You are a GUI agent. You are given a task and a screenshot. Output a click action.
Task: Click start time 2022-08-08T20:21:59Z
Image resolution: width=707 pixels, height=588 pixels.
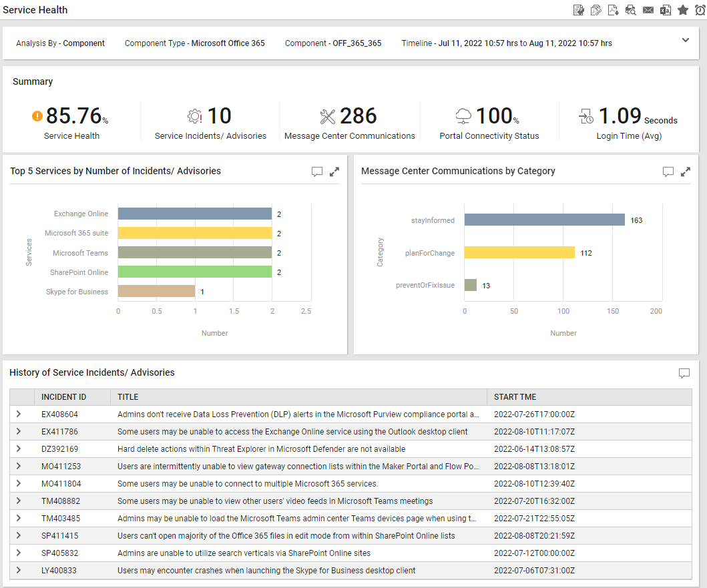click(534, 536)
